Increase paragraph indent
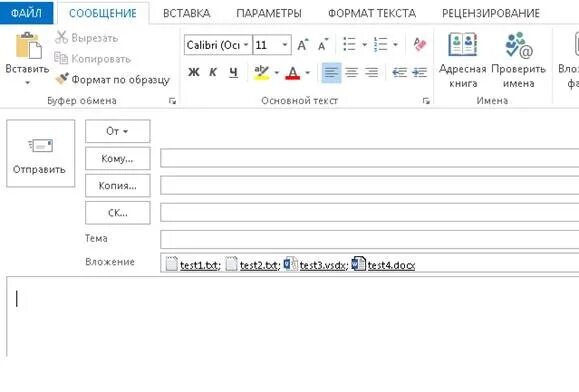 pos(419,73)
